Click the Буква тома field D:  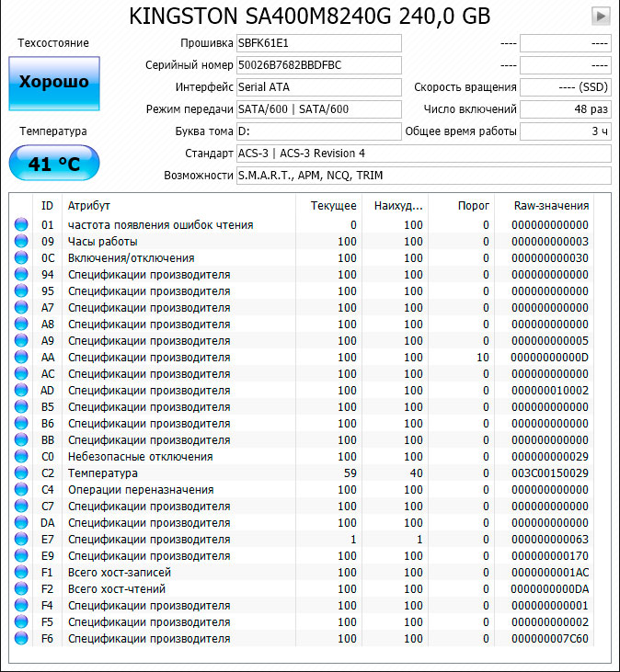point(319,131)
